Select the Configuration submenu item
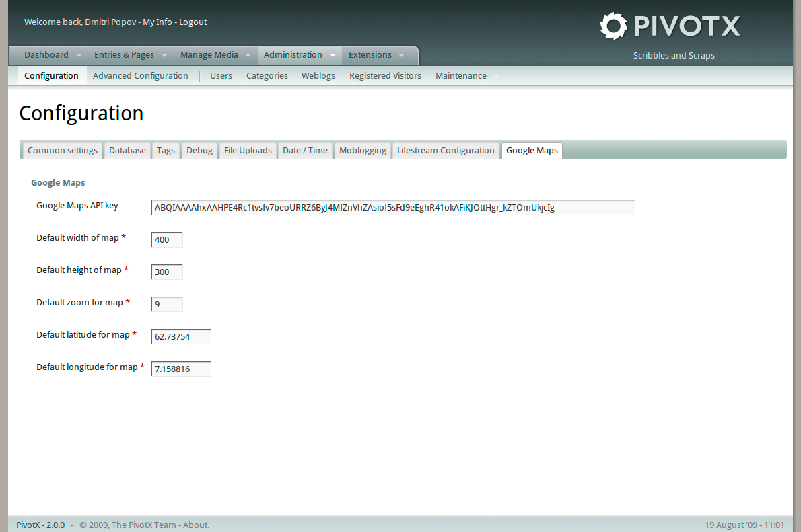The height and width of the screenshot is (532, 801). [51, 75]
